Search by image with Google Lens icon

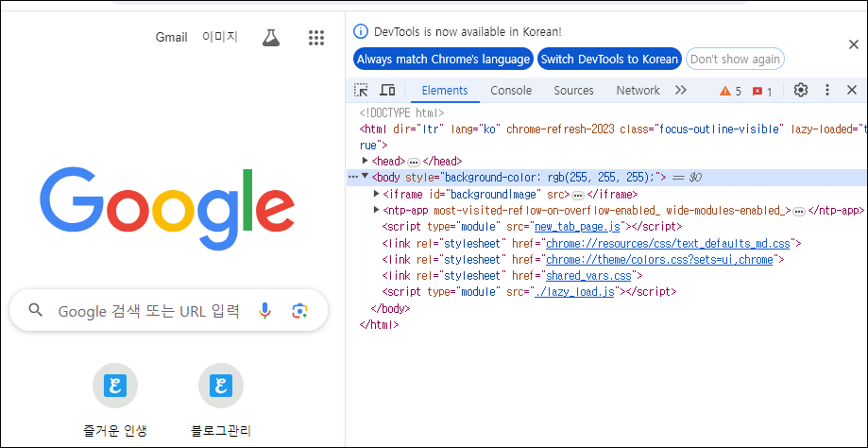299,311
